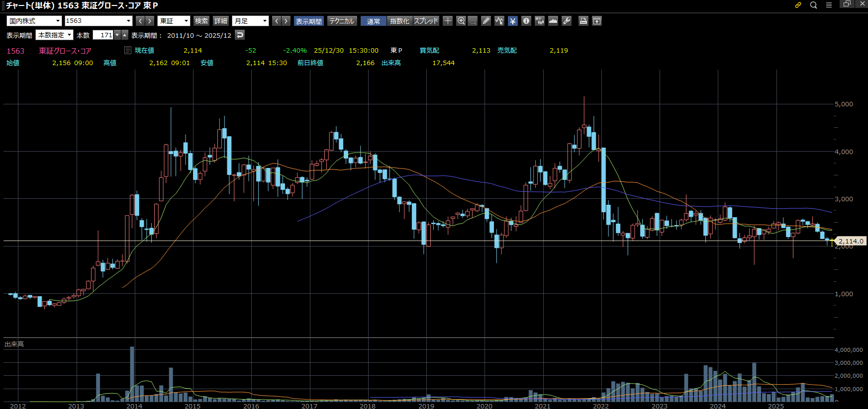Image resolution: width=868 pixels, height=409 pixels.
Task: Switch chart mode to 指数化
Action: point(399,21)
